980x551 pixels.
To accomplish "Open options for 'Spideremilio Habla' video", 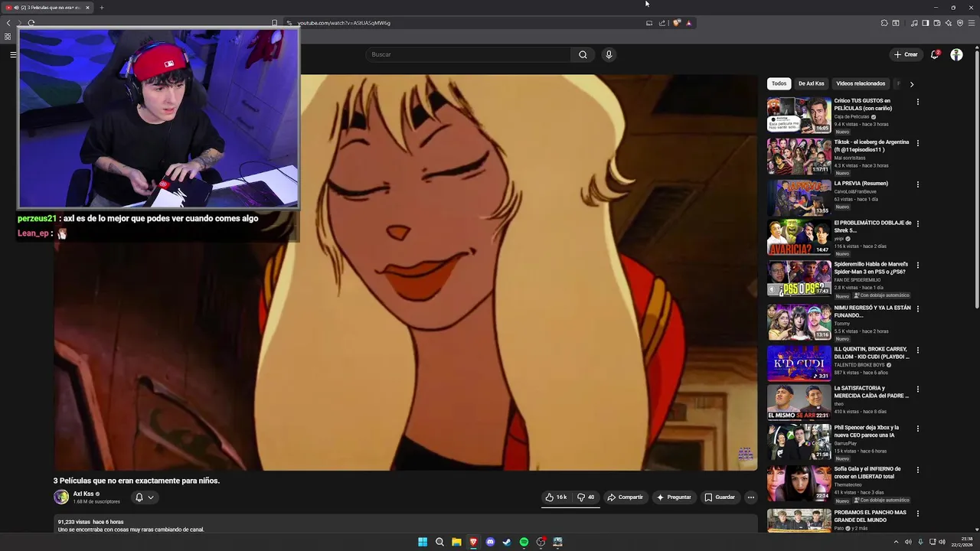I will point(917,265).
